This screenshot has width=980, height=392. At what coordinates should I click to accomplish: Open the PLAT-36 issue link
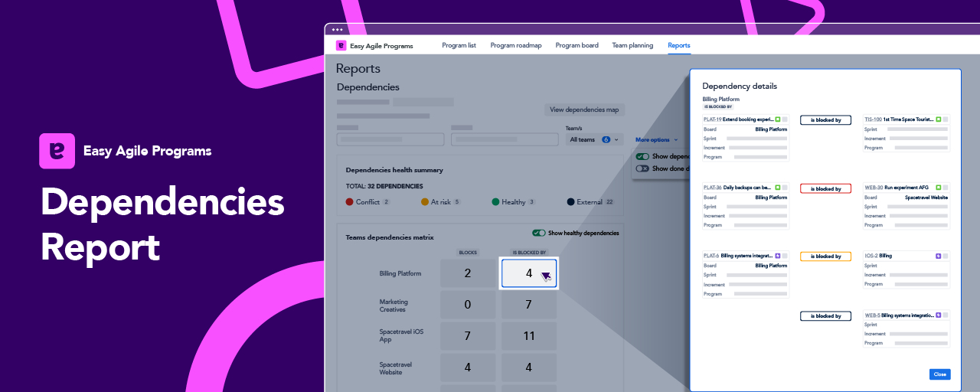(x=712, y=187)
